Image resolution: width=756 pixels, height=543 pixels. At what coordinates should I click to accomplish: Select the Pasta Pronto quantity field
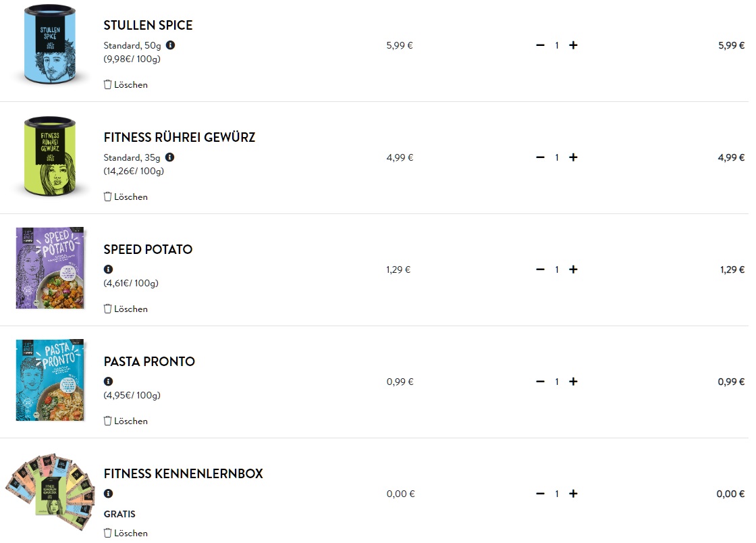(557, 382)
